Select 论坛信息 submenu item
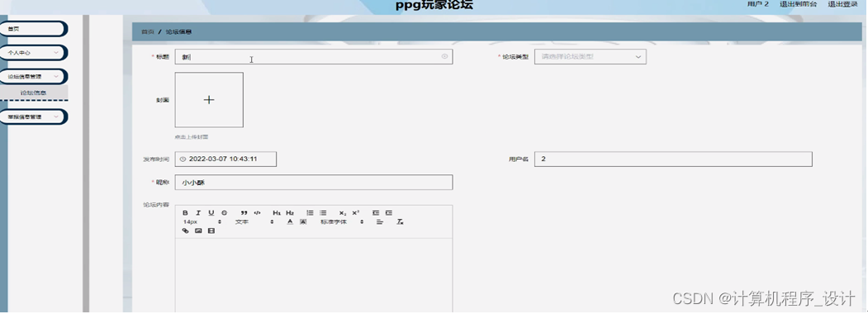 (x=33, y=93)
